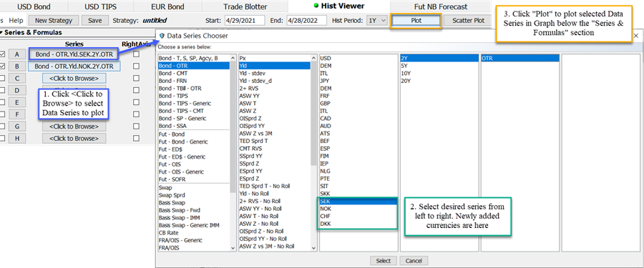
Task: Uncheck the checkbox for series row B
Action: click(x=3, y=66)
